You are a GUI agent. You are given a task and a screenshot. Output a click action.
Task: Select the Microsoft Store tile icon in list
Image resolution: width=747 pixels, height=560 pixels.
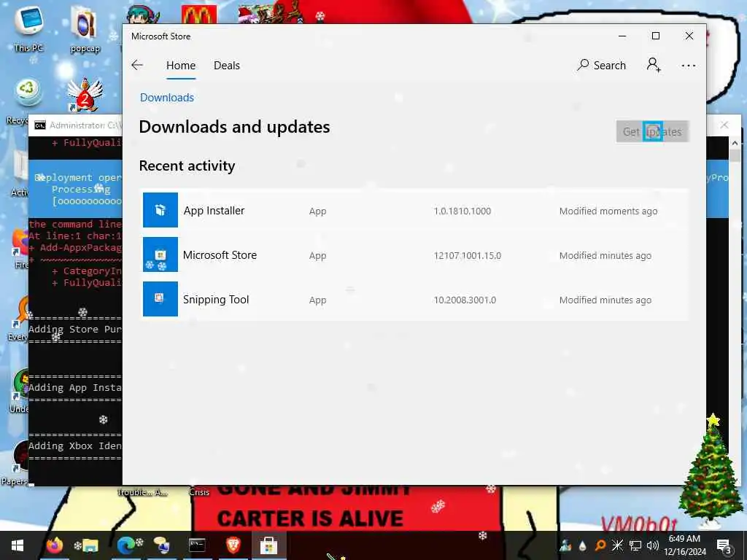(160, 254)
